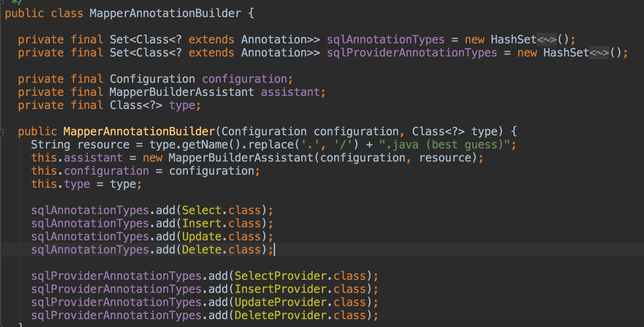
Task: Click MapperBuilderAssistant in the field declaration
Action: pyautogui.click(x=182, y=92)
